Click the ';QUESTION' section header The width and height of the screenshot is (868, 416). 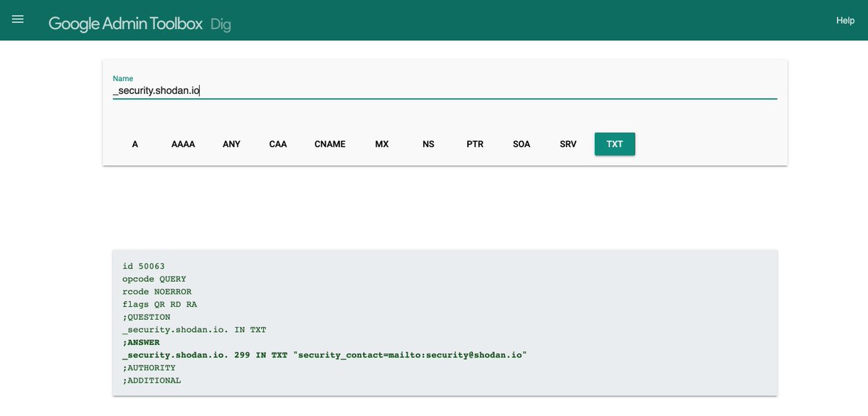(x=146, y=317)
